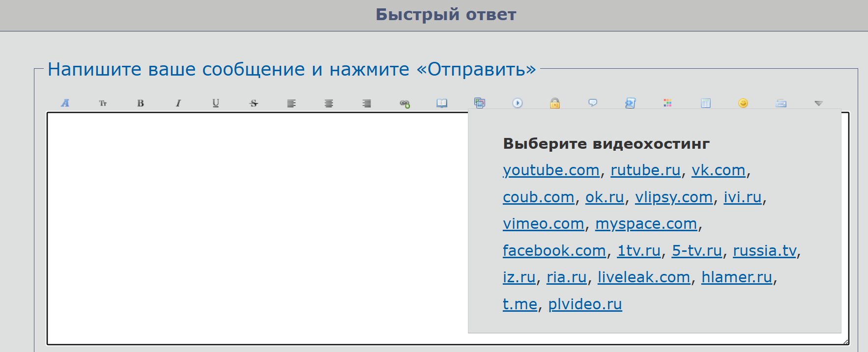
Task: Choose vimeo.com video hosting
Action: (544, 224)
